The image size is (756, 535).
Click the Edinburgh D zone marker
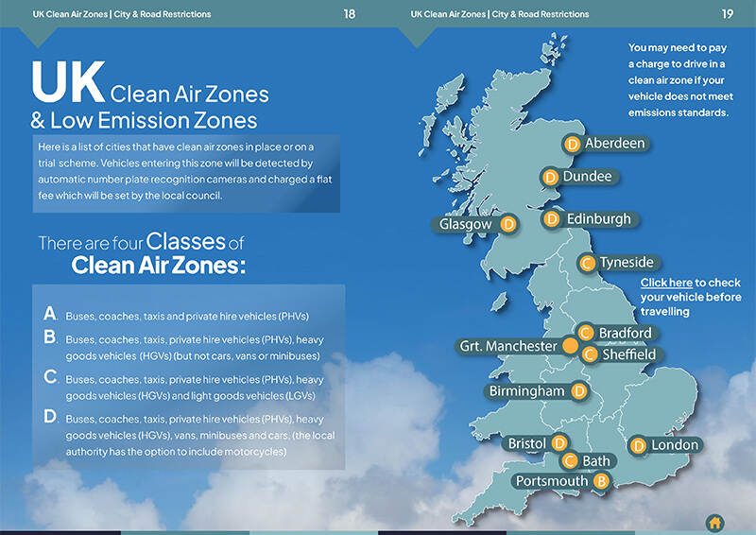click(x=552, y=219)
